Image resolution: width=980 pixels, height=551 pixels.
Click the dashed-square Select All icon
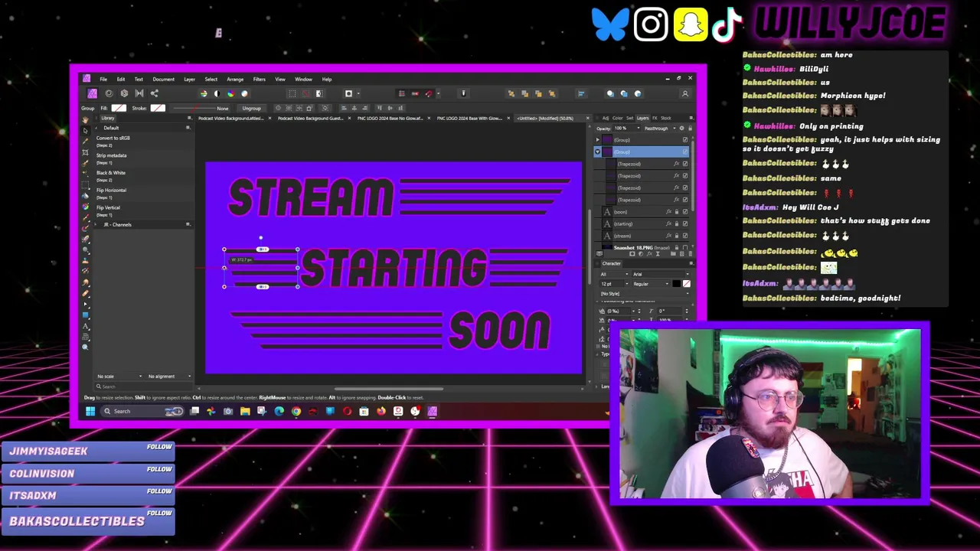[x=292, y=93]
